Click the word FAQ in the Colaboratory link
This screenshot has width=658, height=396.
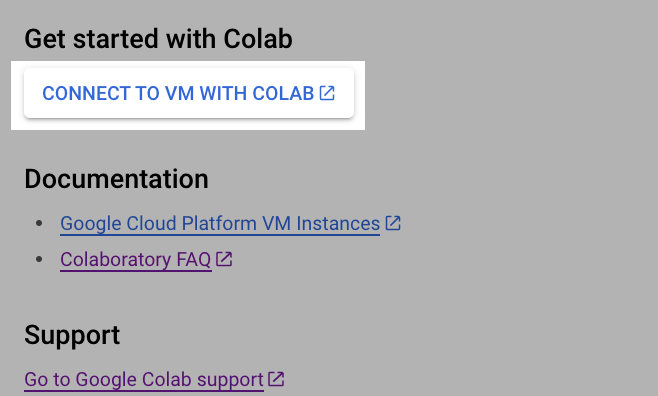pos(194,260)
